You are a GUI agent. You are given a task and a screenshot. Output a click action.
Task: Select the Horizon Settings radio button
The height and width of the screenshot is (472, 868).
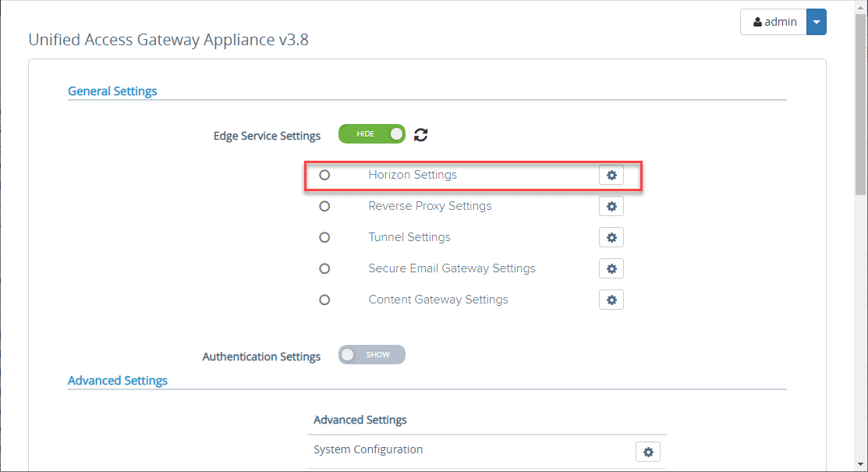[324, 175]
